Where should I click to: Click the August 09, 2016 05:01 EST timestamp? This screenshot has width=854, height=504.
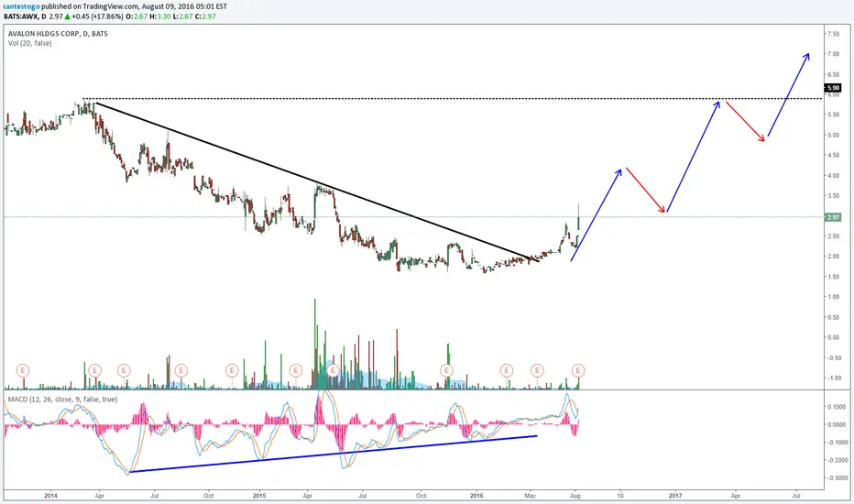pos(184,6)
